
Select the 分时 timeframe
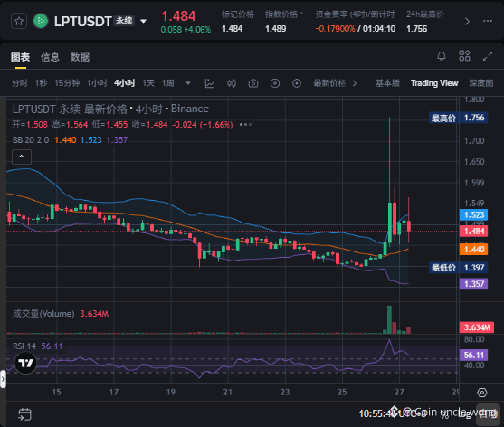[x=20, y=83]
